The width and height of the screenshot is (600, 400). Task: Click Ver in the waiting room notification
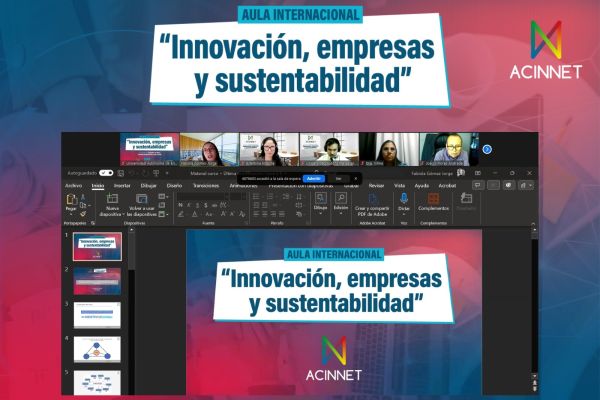click(338, 177)
